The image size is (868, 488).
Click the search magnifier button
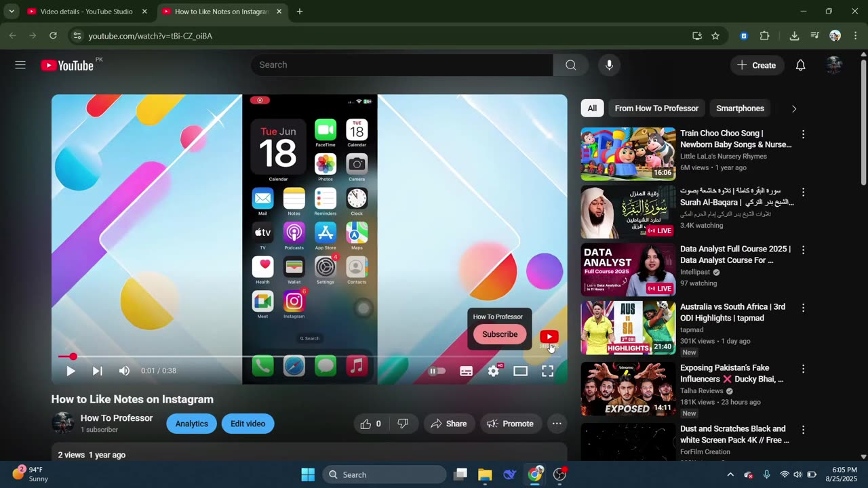click(x=571, y=65)
